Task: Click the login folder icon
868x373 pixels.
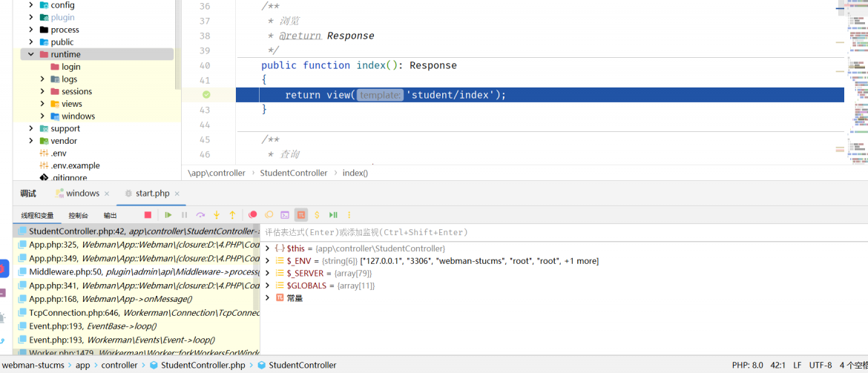Action: tap(55, 67)
